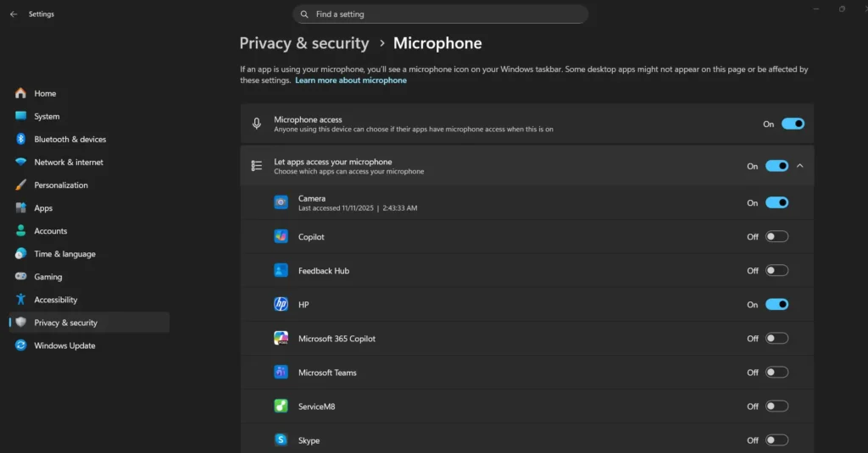This screenshot has width=868, height=453.
Task: Click the Gaming controller icon
Action: [x=20, y=277]
